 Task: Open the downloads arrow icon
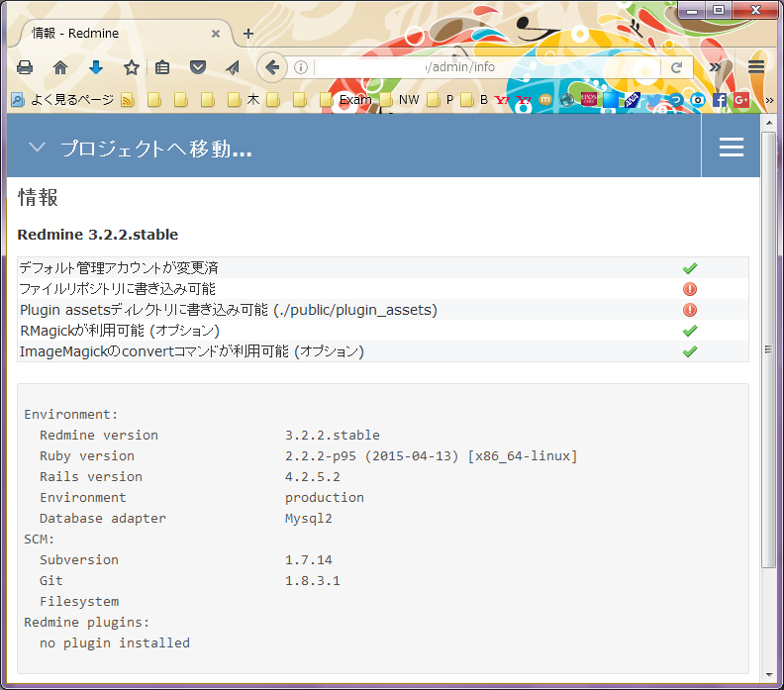click(95, 67)
